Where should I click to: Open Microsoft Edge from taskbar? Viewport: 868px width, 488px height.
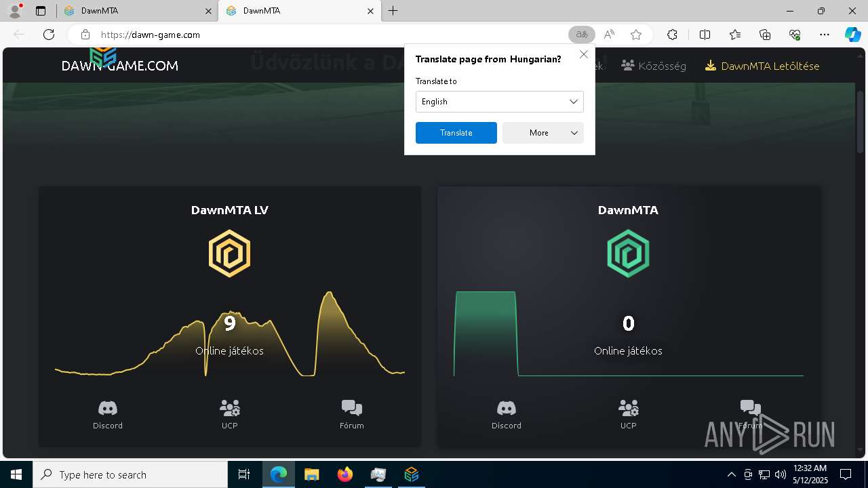(279, 474)
